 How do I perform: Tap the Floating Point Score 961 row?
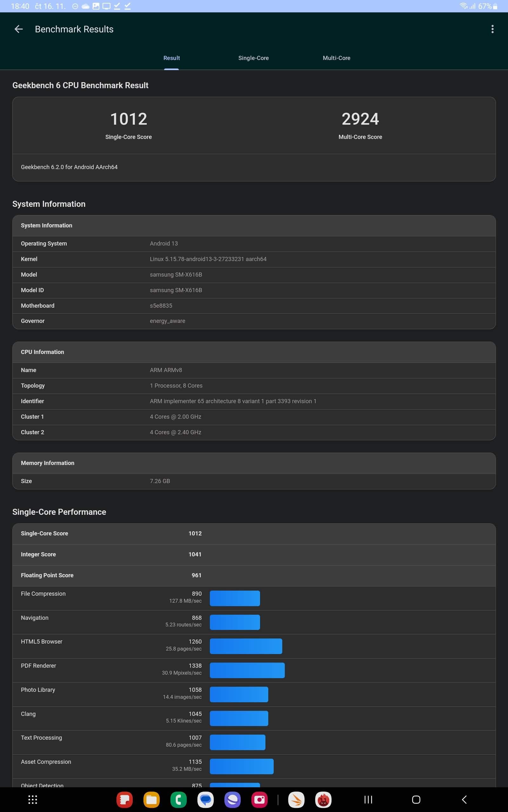point(254,575)
